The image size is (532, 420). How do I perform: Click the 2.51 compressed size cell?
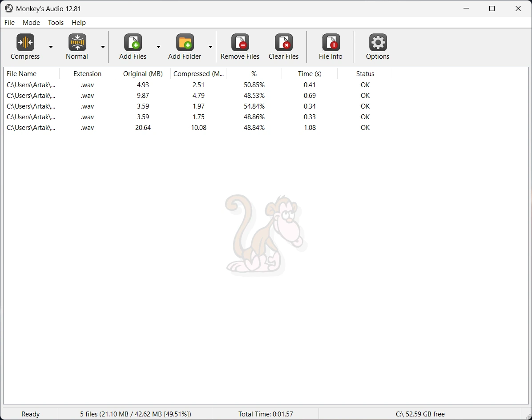click(x=198, y=85)
